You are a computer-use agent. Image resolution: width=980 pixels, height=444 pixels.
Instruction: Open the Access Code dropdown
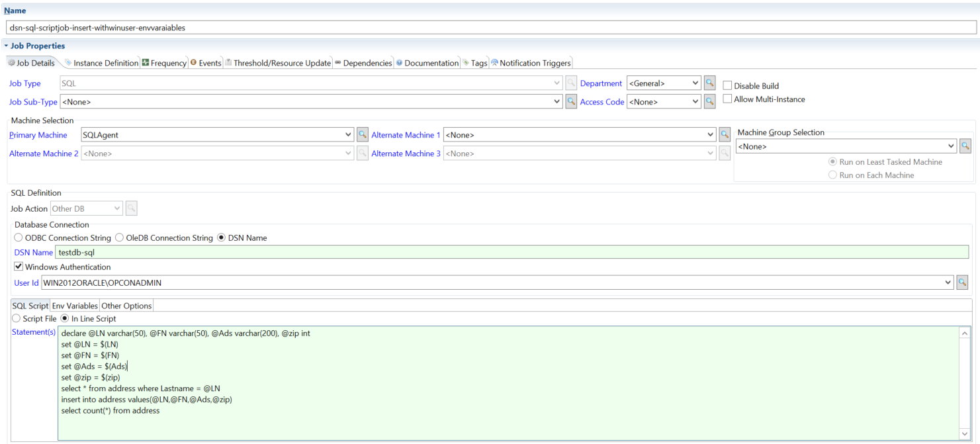tap(695, 102)
